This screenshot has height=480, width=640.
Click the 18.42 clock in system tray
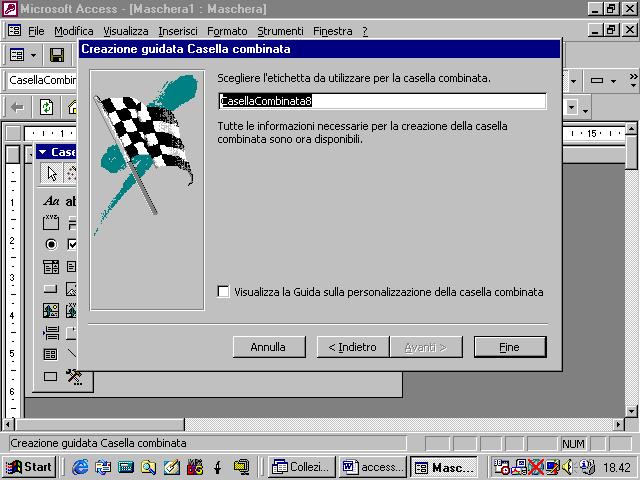[617, 467]
